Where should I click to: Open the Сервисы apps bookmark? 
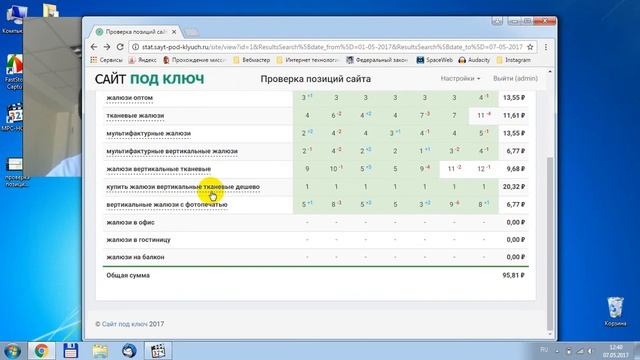[106, 60]
